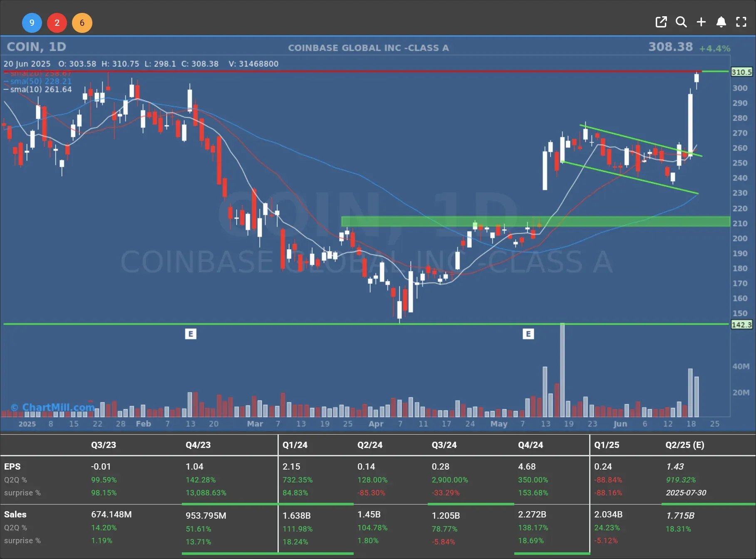
Task: Click the earnings E marker near May
Action: pyautogui.click(x=528, y=334)
